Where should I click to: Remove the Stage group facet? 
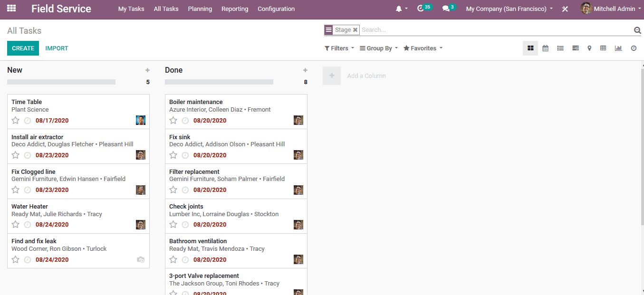tap(355, 30)
